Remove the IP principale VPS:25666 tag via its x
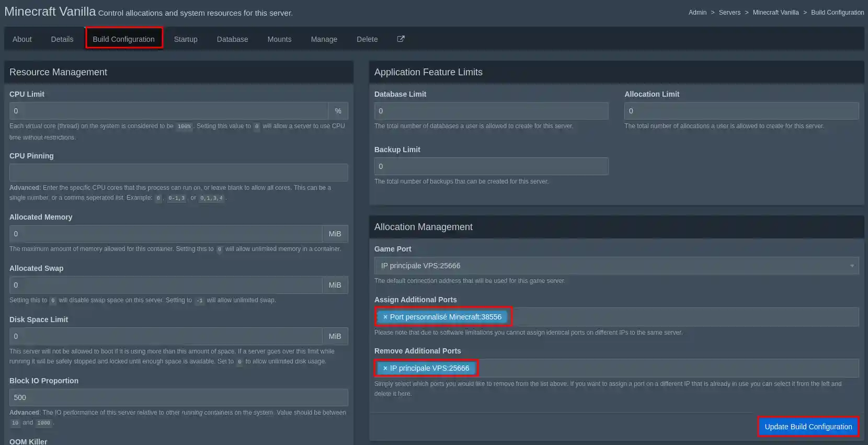The image size is (868, 445). click(385, 368)
